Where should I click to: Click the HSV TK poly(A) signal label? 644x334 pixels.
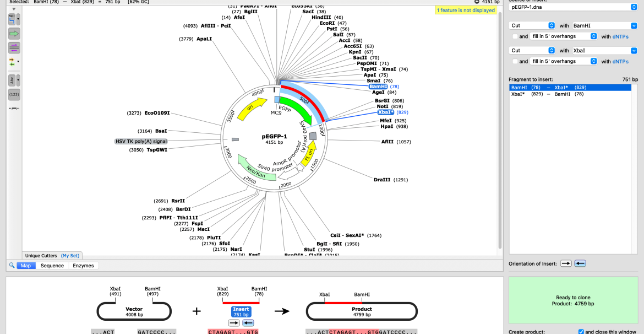tap(141, 141)
